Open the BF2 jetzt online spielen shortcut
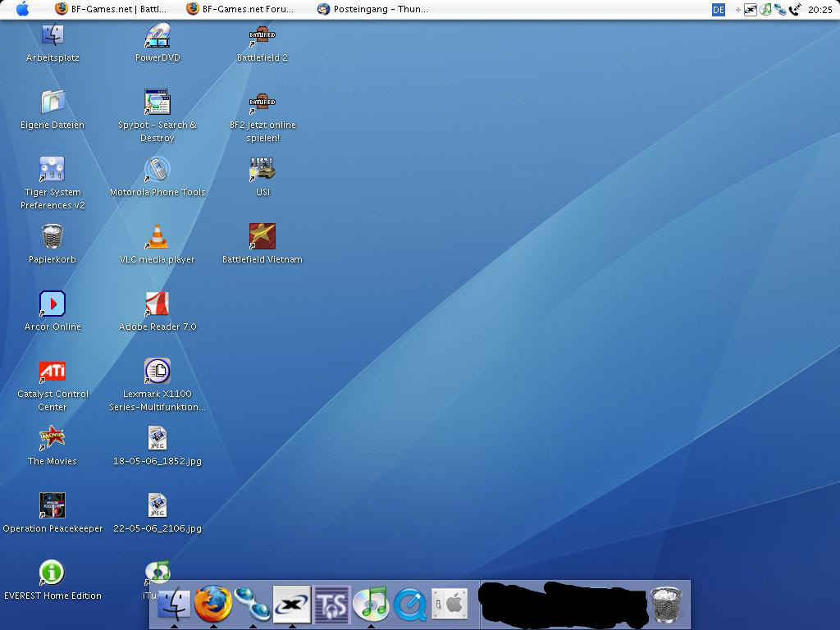The height and width of the screenshot is (630, 840). pyautogui.click(x=262, y=103)
